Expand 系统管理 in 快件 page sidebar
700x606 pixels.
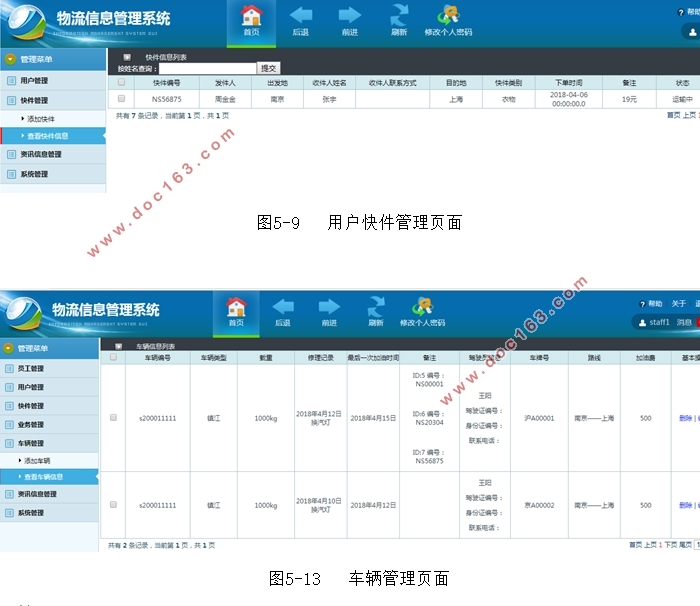pos(53,174)
